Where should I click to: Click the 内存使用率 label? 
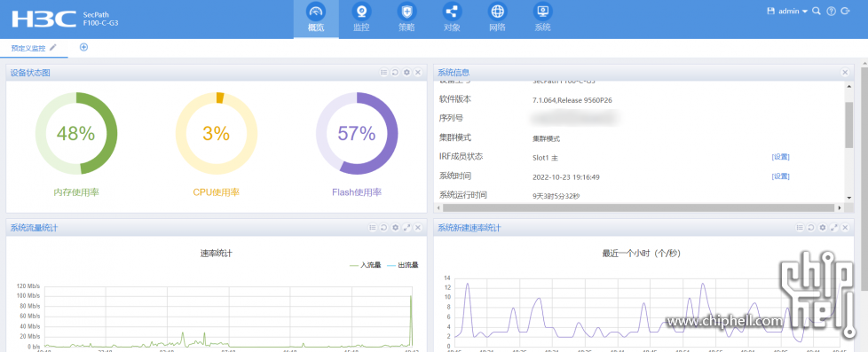pos(76,192)
